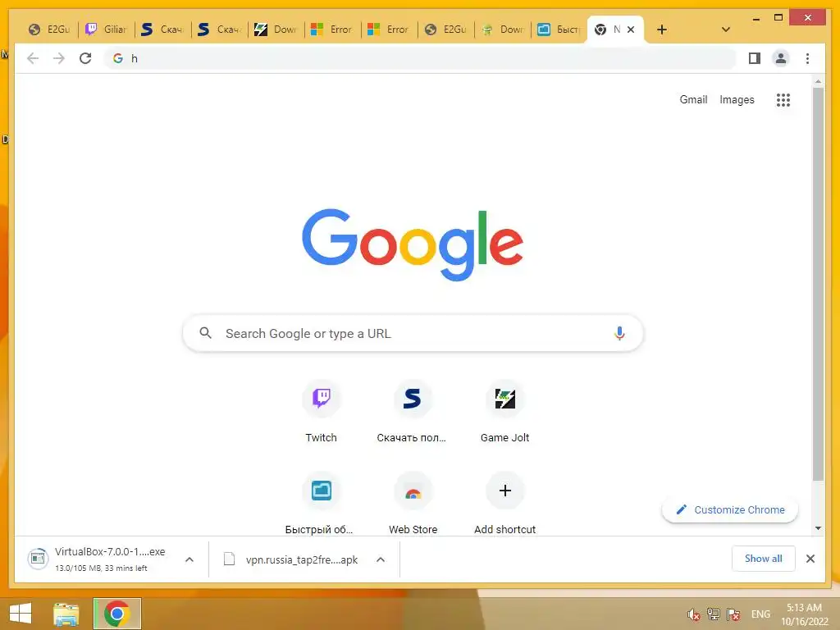Viewport: 840px width, 630px height.
Task: Switch to first E2Gu tab
Action: [x=49, y=30]
